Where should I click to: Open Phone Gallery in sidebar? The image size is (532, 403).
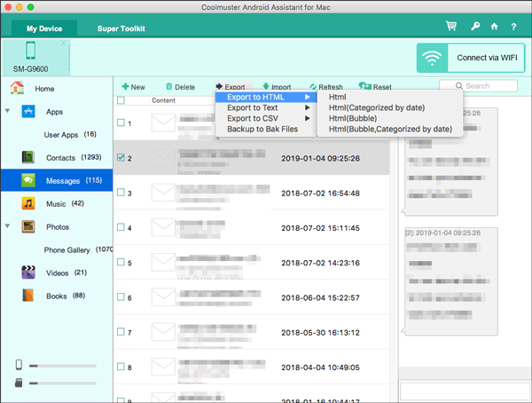click(78, 249)
